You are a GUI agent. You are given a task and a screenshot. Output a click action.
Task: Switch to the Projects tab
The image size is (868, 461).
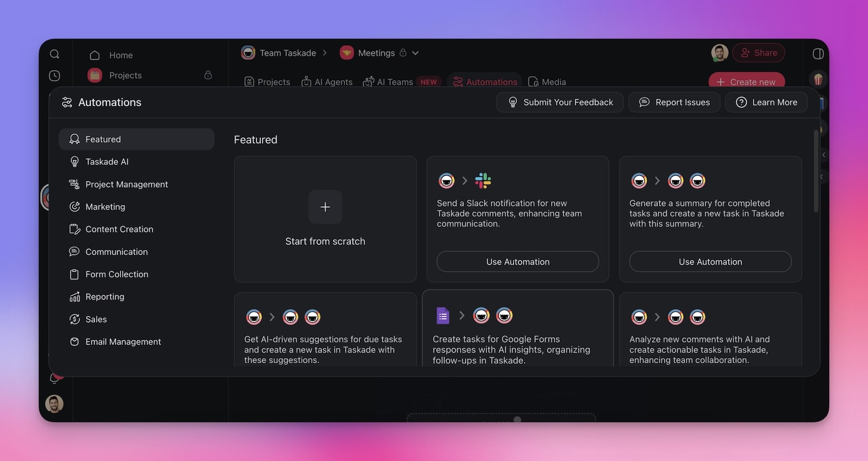(x=268, y=82)
